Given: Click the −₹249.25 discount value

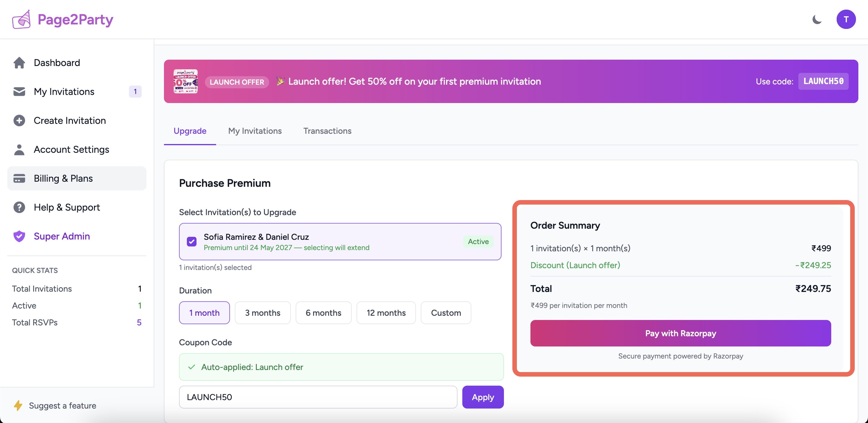Looking at the screenshot, I should coord(813,265).
